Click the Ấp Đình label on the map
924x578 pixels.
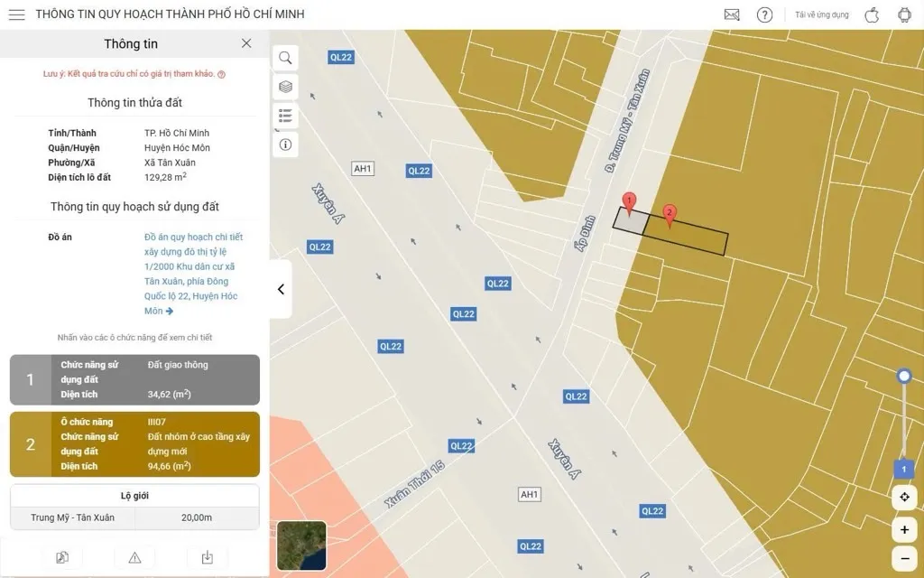(586, 234)
